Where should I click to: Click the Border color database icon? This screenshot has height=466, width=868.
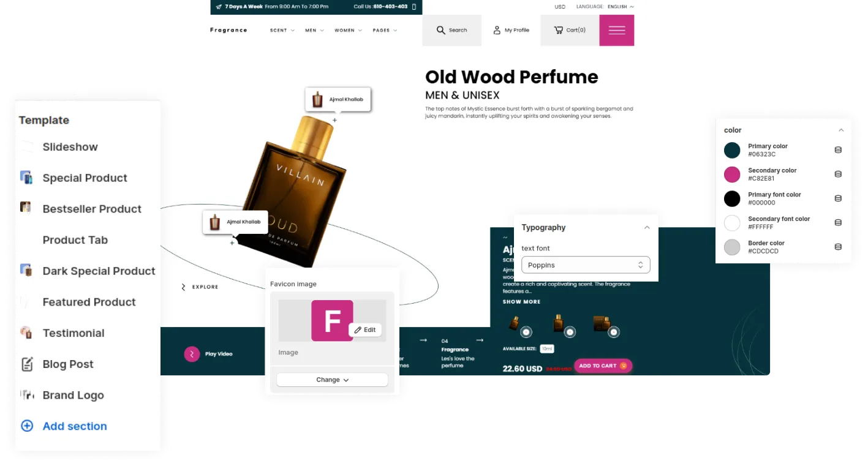(x=838, y=247)
